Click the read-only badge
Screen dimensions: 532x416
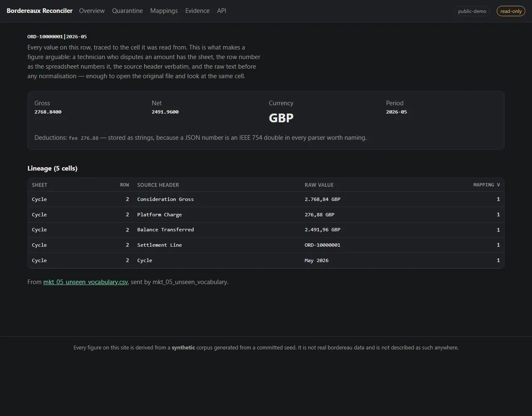click(x=511, y=11)
